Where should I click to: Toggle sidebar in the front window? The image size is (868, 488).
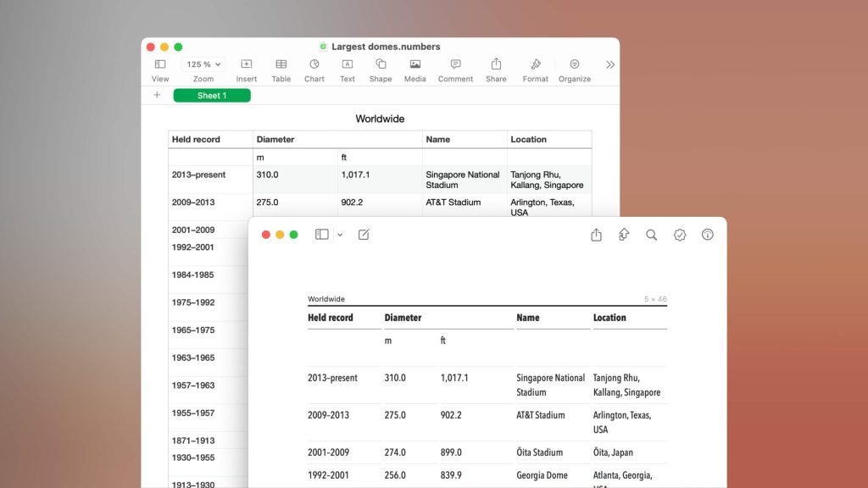point(321,235)
